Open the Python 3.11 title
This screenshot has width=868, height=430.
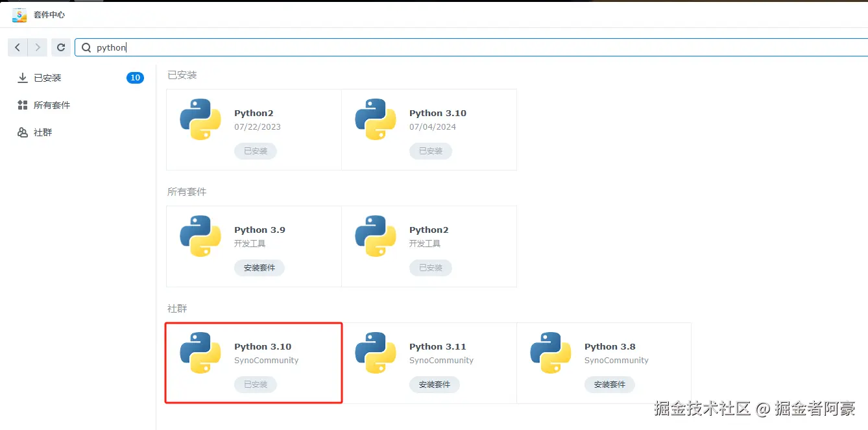click(438, 346)
